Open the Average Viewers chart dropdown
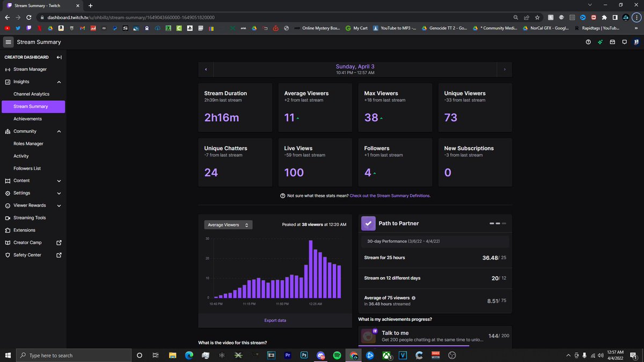Viewport: 644px width, 362px height. [x=228, y=225]
